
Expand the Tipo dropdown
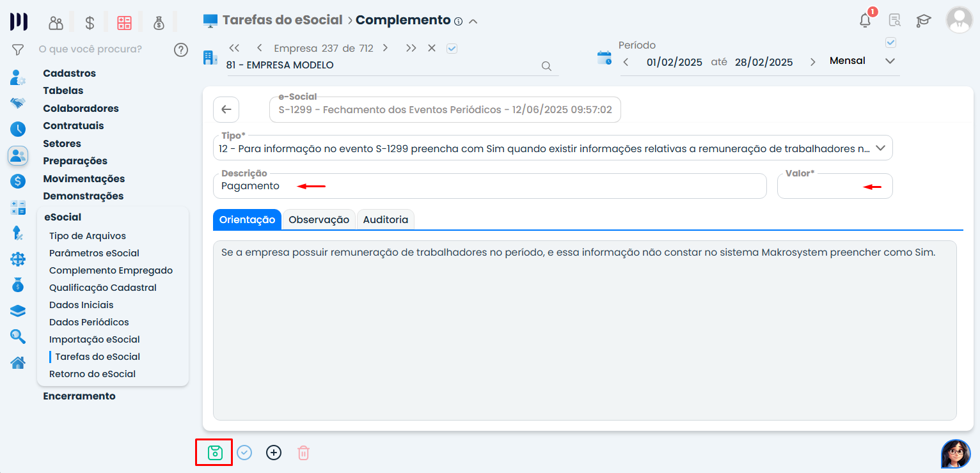[881, 148]
